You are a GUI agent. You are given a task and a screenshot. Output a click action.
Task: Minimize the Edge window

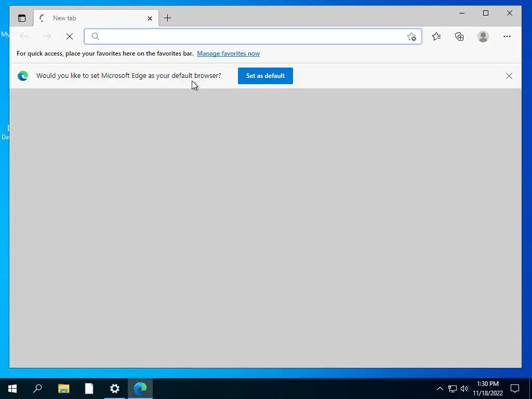[462, 13]
